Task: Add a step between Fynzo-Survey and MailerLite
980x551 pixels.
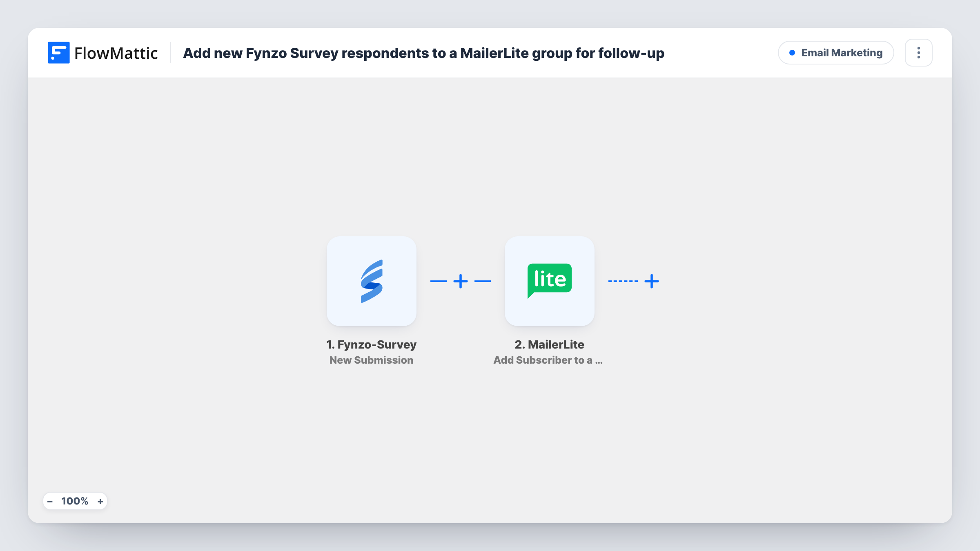Action: (460, 281)
